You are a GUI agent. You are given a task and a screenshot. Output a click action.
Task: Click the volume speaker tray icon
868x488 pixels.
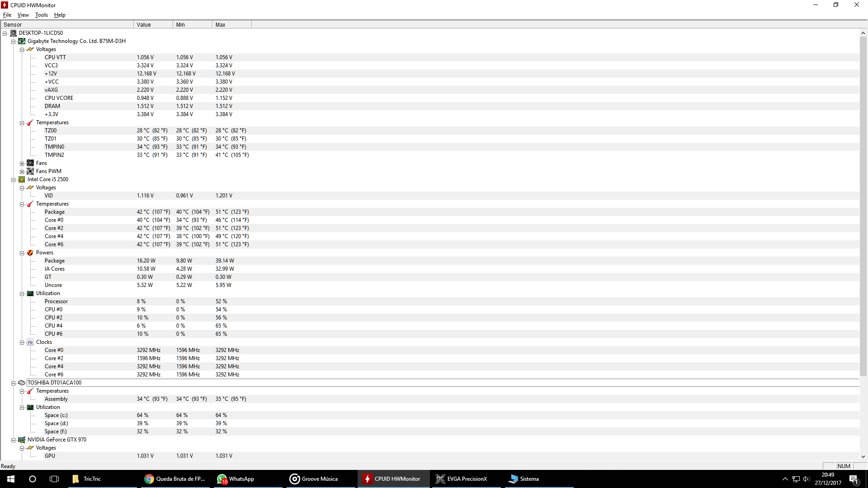(807, 479)
